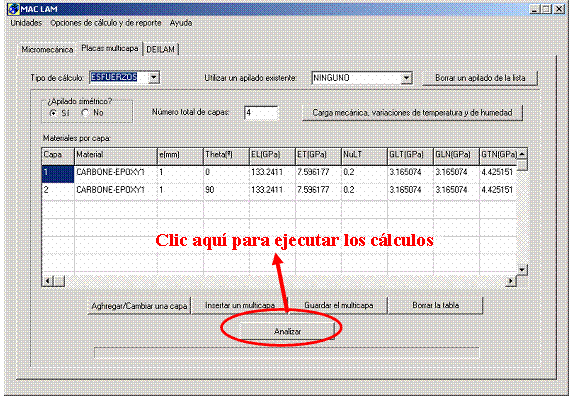Select Sí for apilado simétrico

(x=53, y=113)
